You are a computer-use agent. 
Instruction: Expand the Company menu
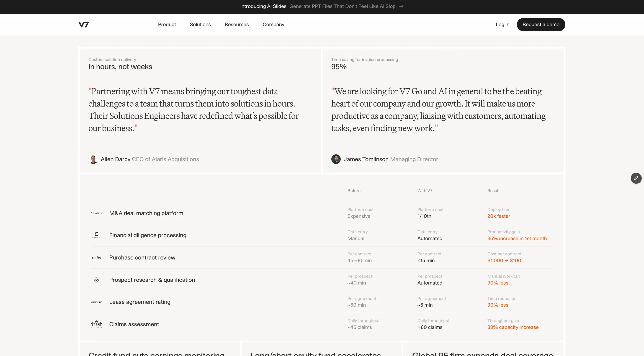[x=273, y=24]
